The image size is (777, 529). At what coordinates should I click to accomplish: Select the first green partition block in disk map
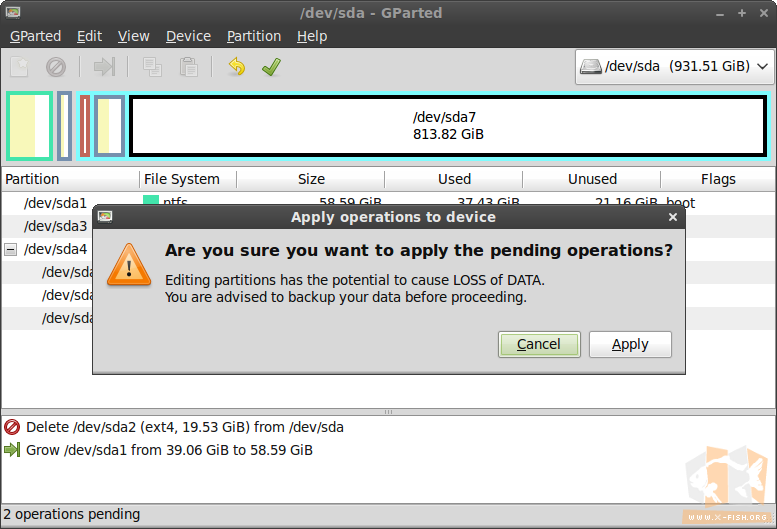(x=29, y=126)
